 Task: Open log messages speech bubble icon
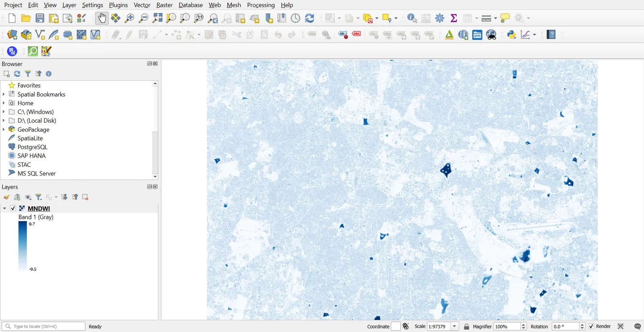click(638, 326)
